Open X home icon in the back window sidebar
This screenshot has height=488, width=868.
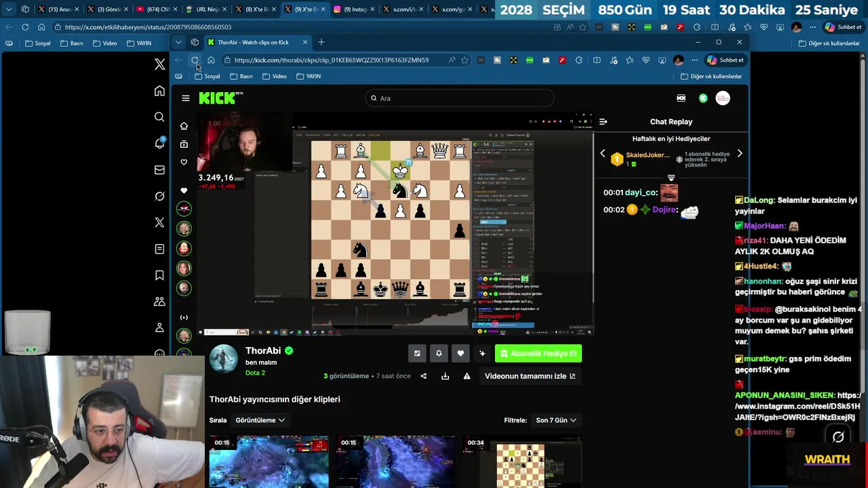tap(159, 91)
